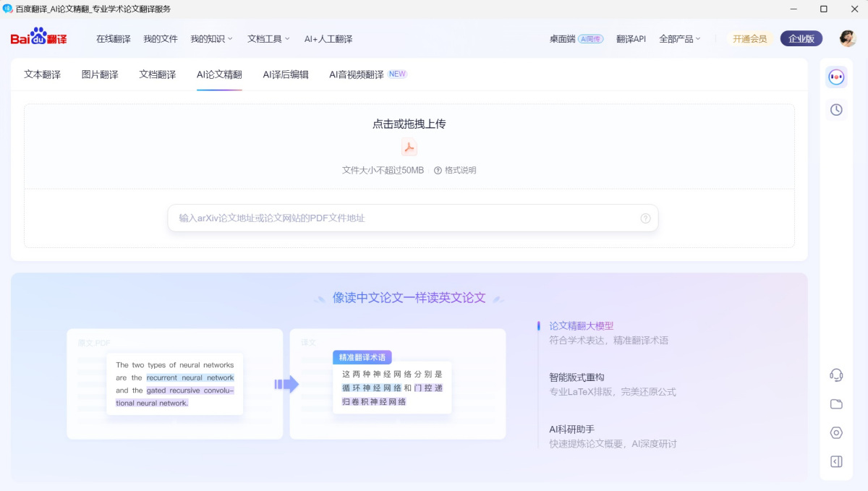Expand the 我的知识 dropdown
The height and width of the screenshot is (491, 868).
210,38
